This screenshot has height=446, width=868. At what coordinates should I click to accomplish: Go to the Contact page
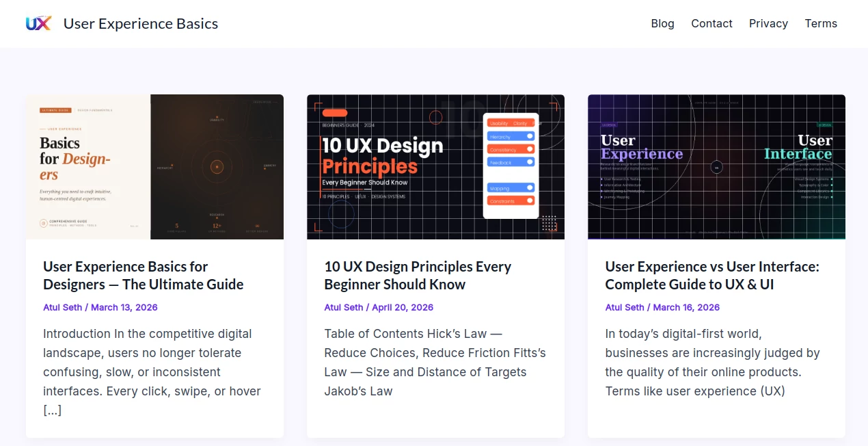(711, 23)
